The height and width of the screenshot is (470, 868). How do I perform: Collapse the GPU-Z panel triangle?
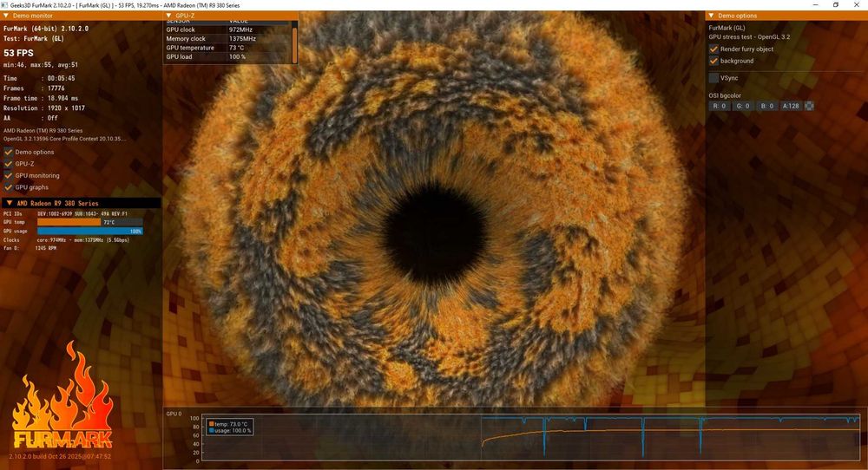pos(169,16)
